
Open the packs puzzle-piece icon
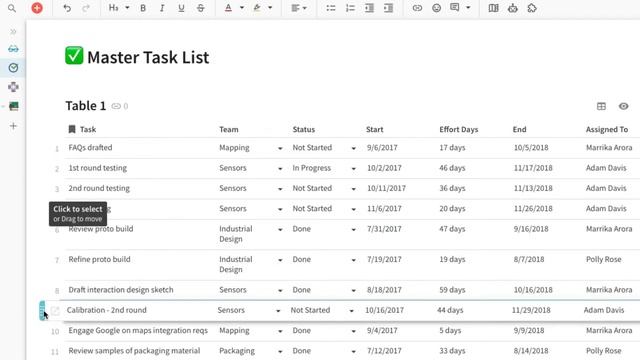click(532, 8)
